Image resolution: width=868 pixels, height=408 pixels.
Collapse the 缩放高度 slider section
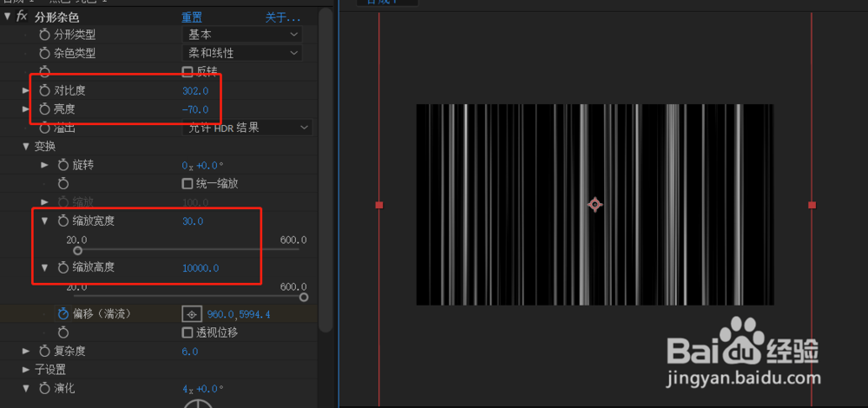(44, 268)
